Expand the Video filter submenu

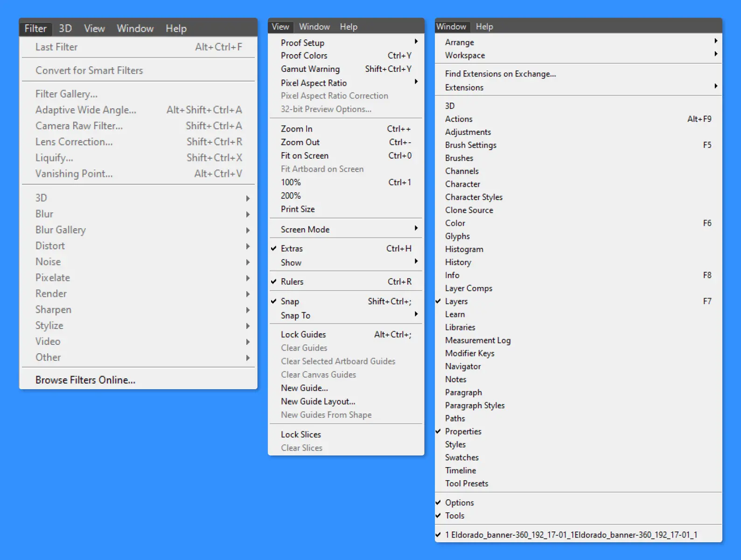[x=138, y=342]
